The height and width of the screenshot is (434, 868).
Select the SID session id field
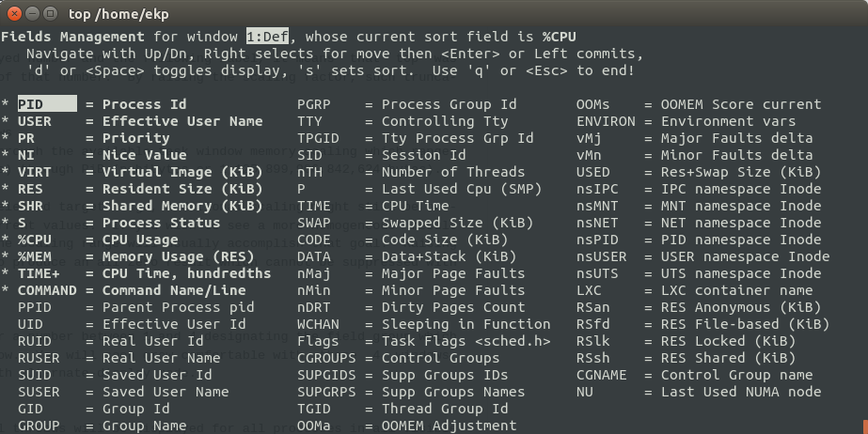click(x=382, y=155)
